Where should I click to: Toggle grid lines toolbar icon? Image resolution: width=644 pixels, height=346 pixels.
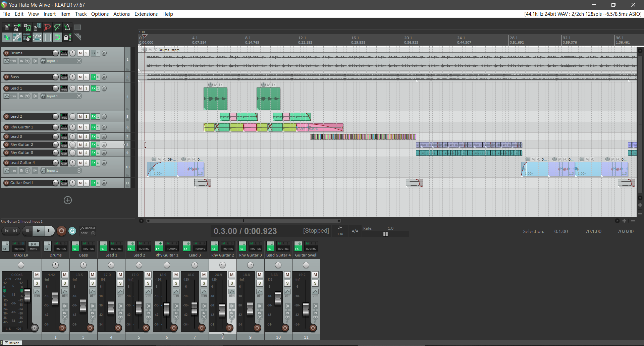[x=47, y=37]
